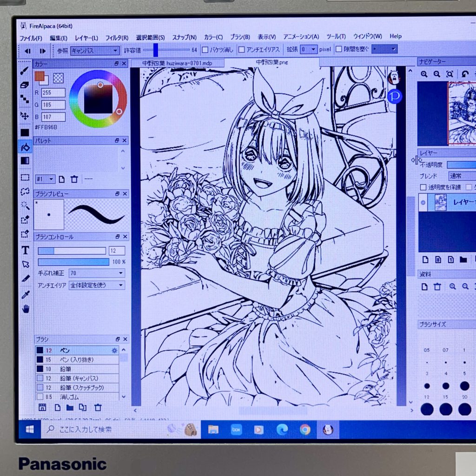Open the フィルタ(R) menu

click(117, 37)
